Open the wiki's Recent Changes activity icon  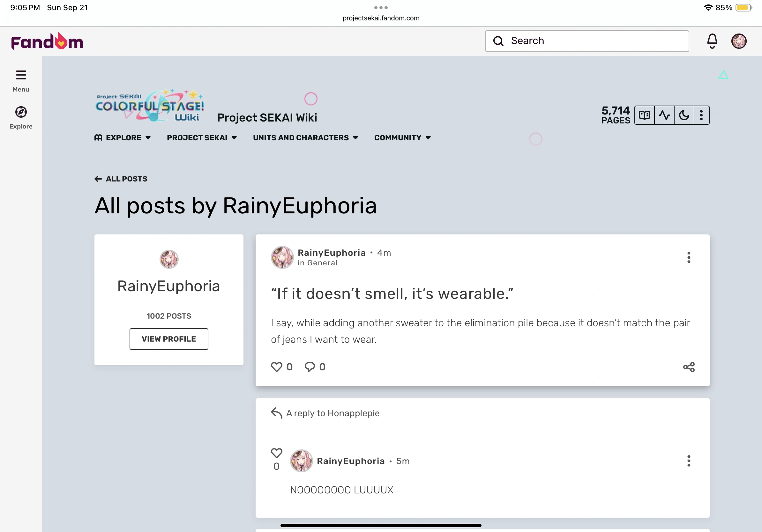(664, 115)
